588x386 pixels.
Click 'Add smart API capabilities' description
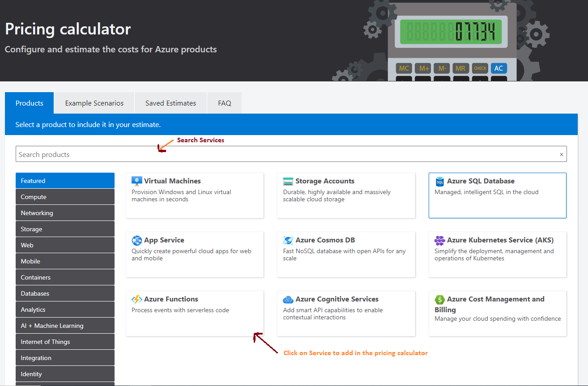333,314
